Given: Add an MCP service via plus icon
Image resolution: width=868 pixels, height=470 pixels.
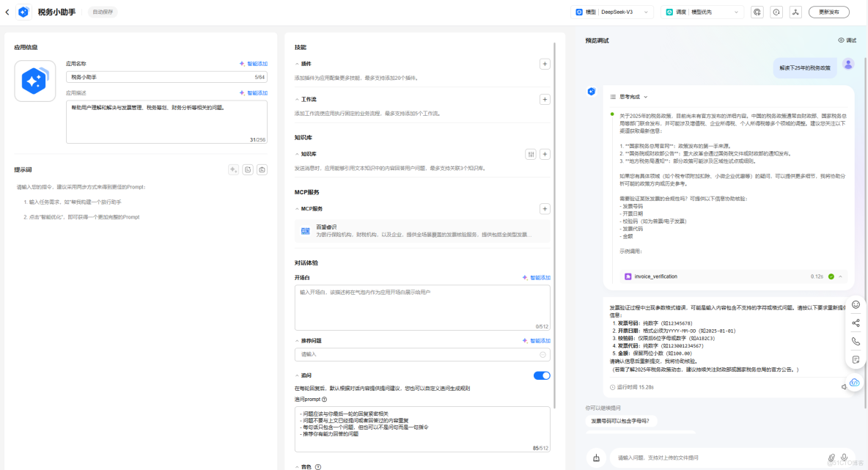Looking at the screenshot, I should tap(545, 208).
